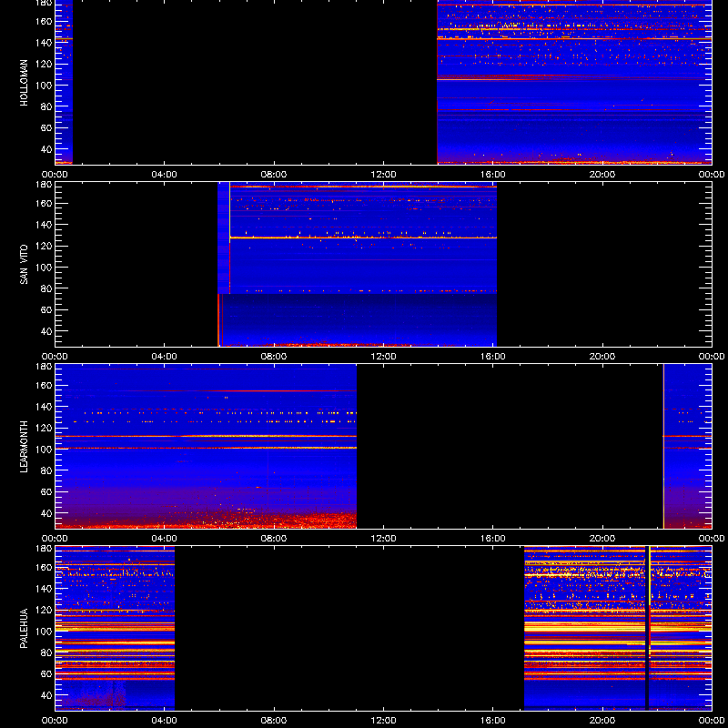Click 20:00 tick label under Holloman panel
728x728 pixels.
(x=602, y=175)
